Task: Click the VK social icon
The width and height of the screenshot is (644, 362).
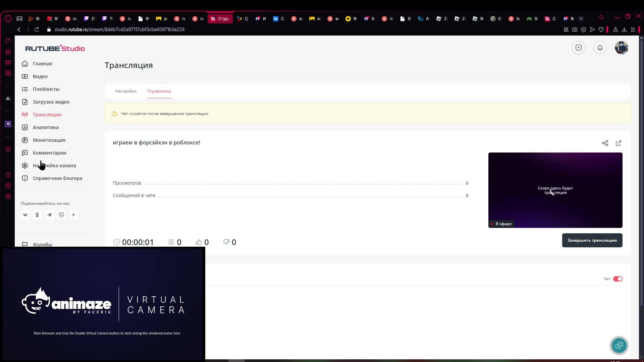Action: tap(25, 215)
